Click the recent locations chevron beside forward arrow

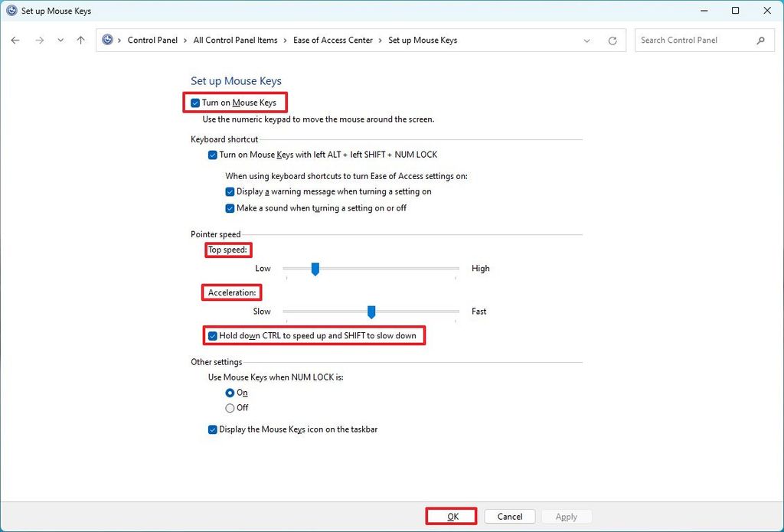(60, 40)
